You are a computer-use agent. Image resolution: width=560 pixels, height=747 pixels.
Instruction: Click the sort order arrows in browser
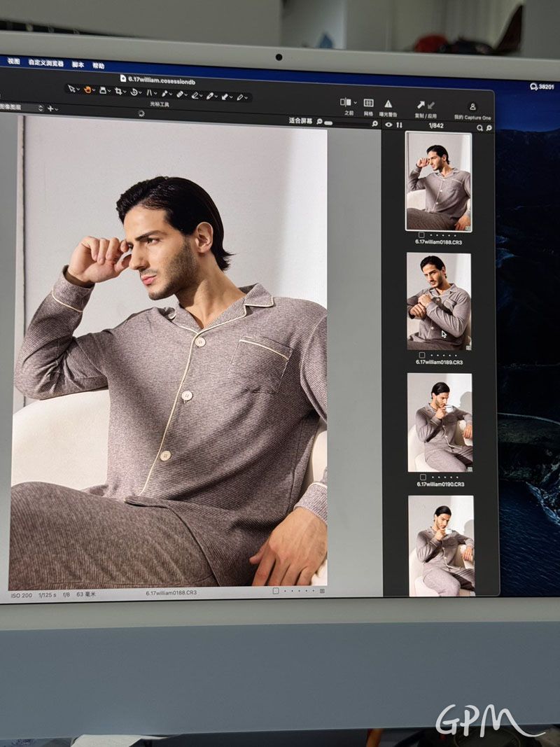click(399, 125)
